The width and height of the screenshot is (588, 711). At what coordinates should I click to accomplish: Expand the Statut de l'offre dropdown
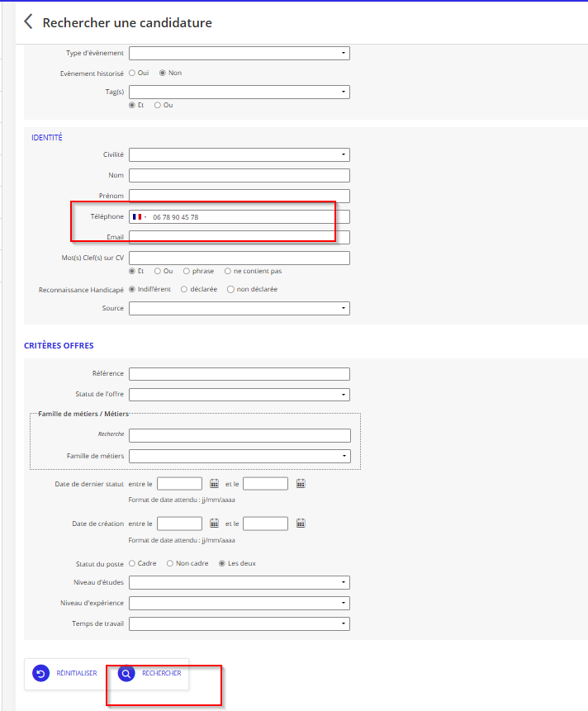[239, 395]
